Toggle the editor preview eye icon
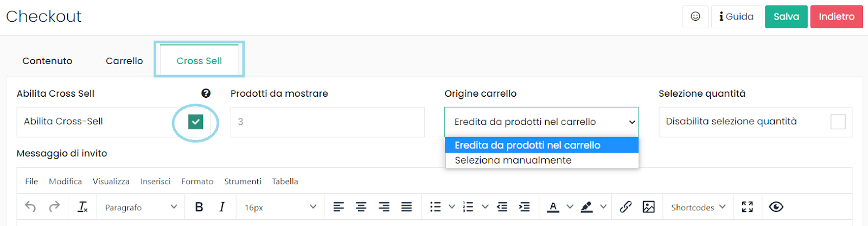 click(x=776, y=207)
